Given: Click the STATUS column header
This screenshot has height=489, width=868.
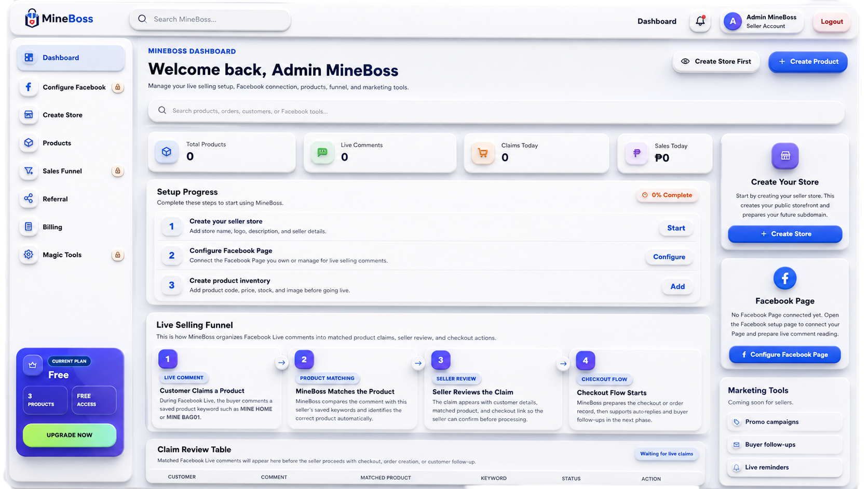Looking at the screenshot, I should coord(571,479).
